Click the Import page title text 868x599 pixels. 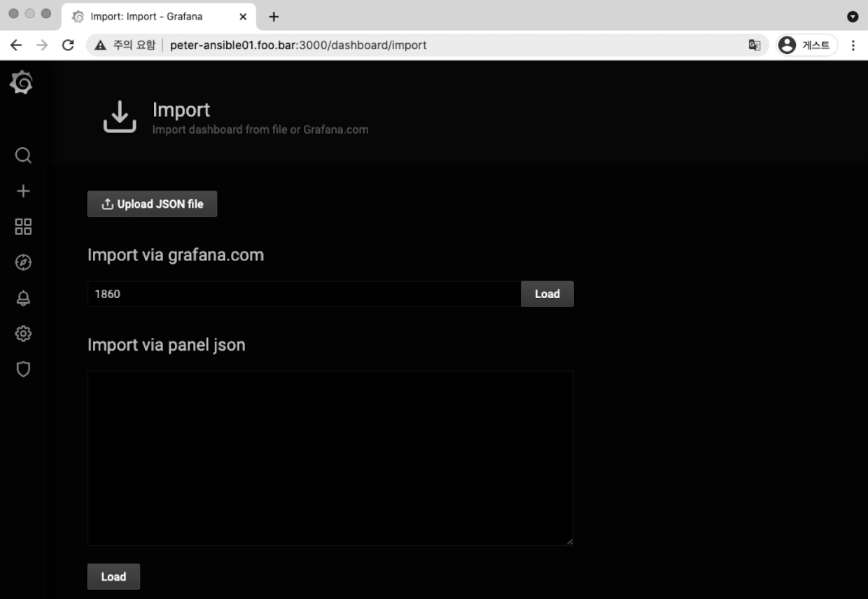click(181, 110)
